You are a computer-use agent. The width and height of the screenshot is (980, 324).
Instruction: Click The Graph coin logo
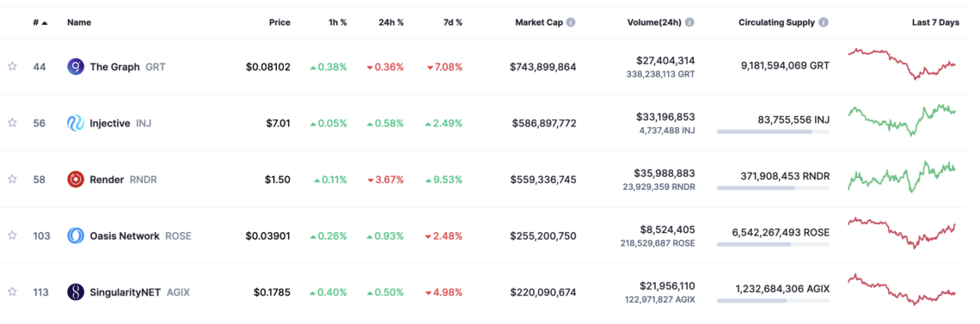click(x=76, y=67)
